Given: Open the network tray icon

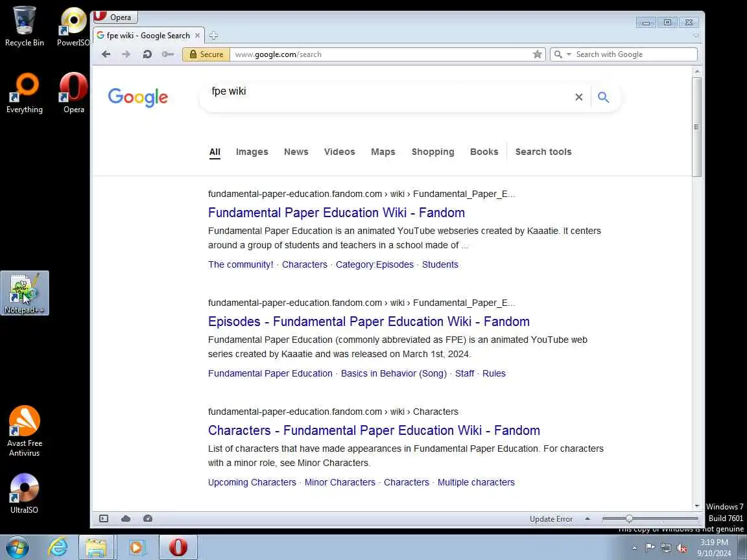Looking at the screenshot, I should click(666, 548).
